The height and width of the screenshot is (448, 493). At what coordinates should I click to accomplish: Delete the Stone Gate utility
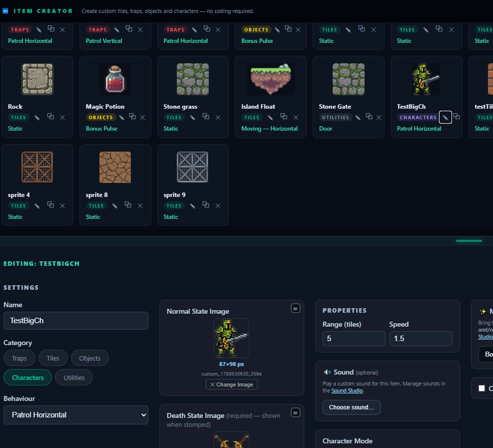point(379,118)
